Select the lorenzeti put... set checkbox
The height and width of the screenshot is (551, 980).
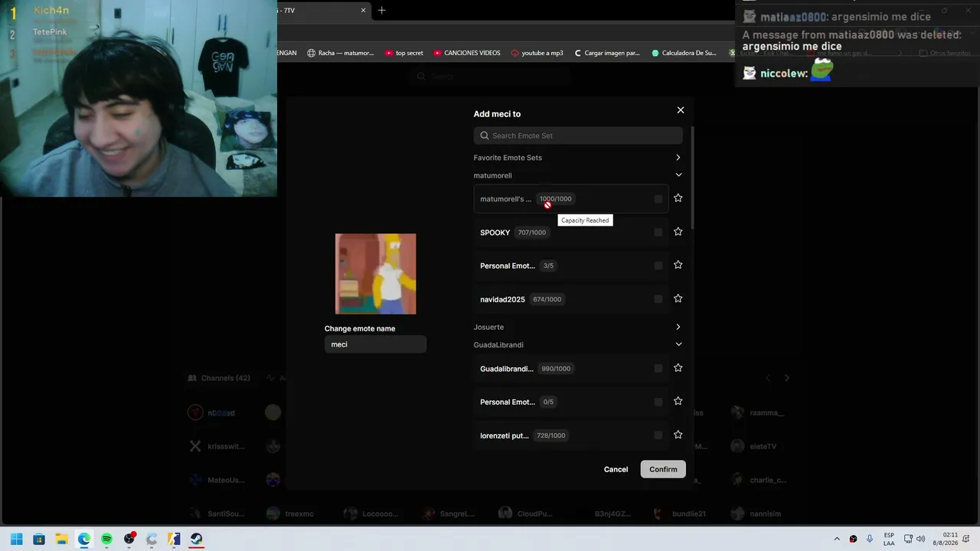point(658,435)
